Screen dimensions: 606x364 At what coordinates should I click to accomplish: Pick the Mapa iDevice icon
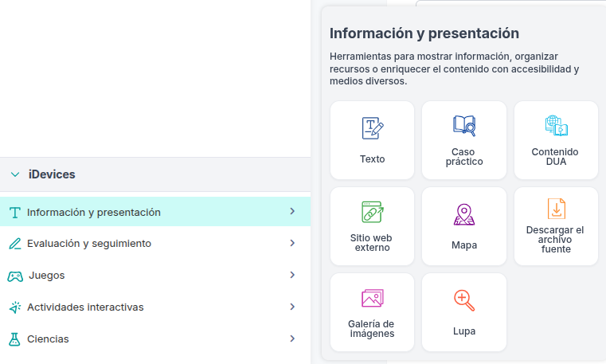[x=464, y=215]
